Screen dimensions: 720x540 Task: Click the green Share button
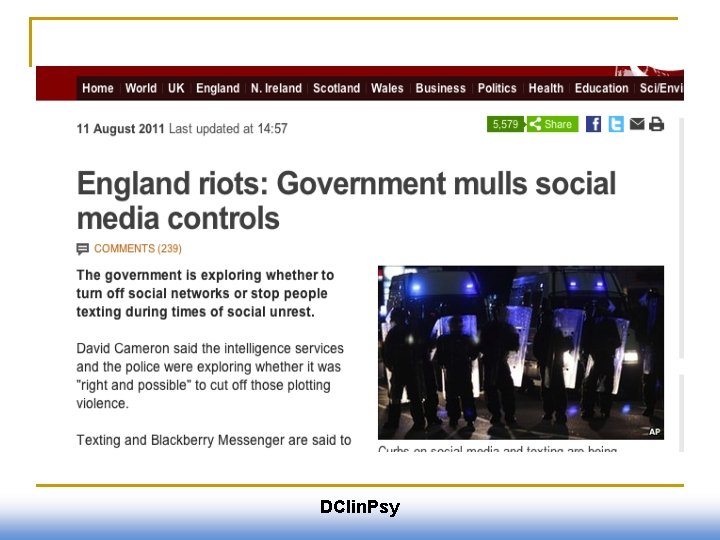pos(552,124)
